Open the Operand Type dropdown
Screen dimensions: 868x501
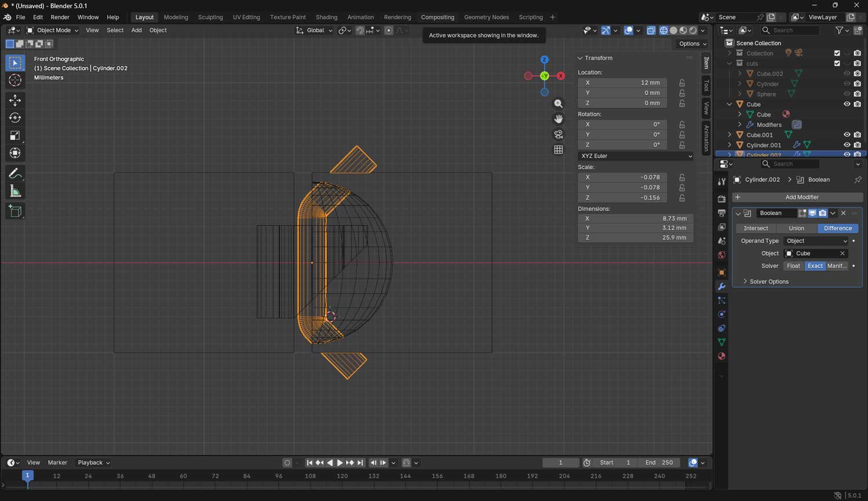coord(816,241)
